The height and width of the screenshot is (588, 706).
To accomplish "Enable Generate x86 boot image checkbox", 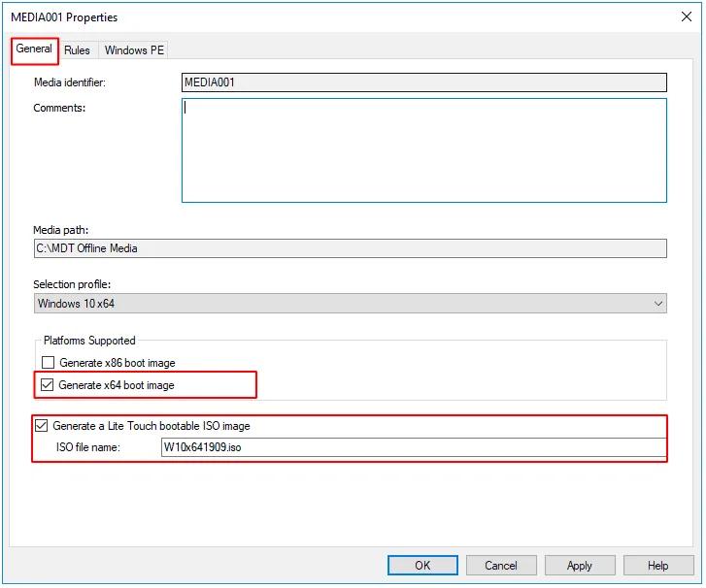I will click(x=48, y=363).
